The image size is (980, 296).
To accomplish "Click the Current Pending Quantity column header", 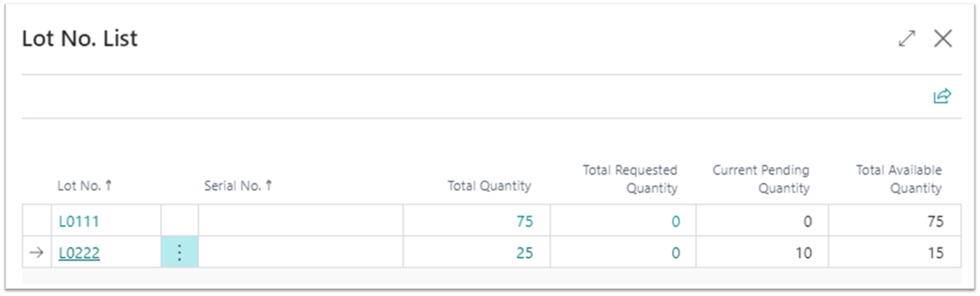I will tap(761, 179).
